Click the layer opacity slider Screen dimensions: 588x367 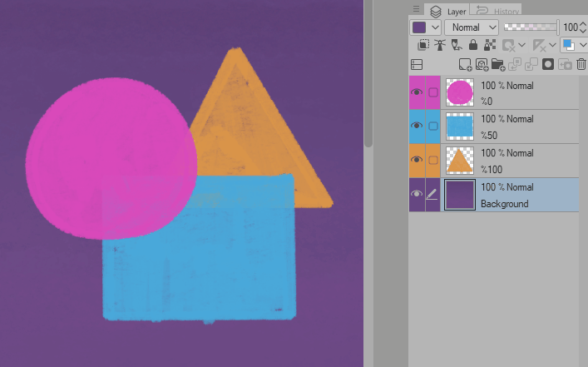tap(531, 27)
